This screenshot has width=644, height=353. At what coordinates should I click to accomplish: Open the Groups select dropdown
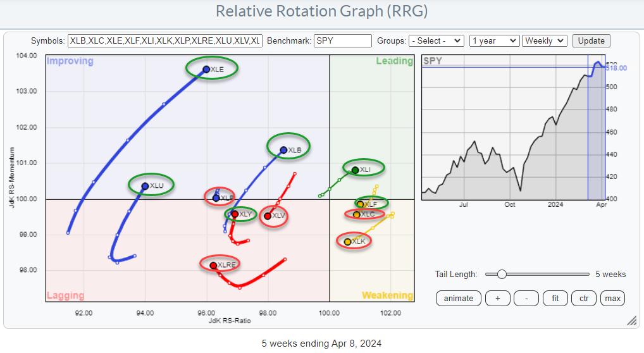click(x=436, y=40)
